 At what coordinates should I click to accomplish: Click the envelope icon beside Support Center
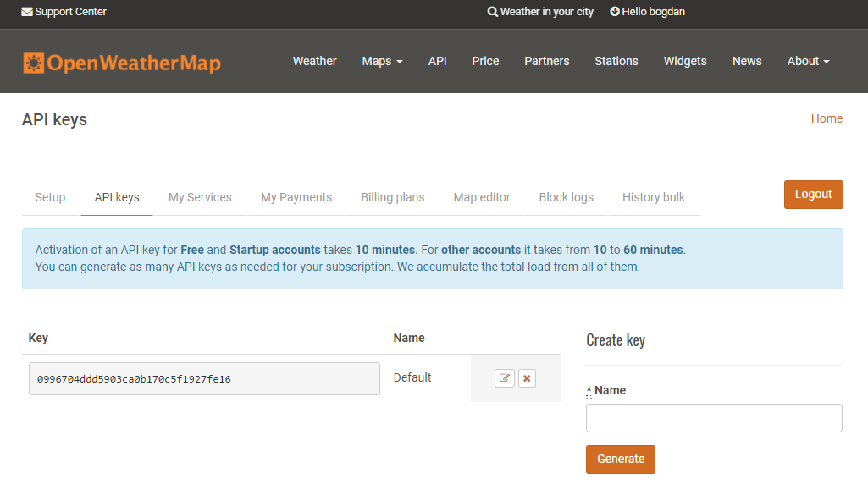click(x=26, y=12)
